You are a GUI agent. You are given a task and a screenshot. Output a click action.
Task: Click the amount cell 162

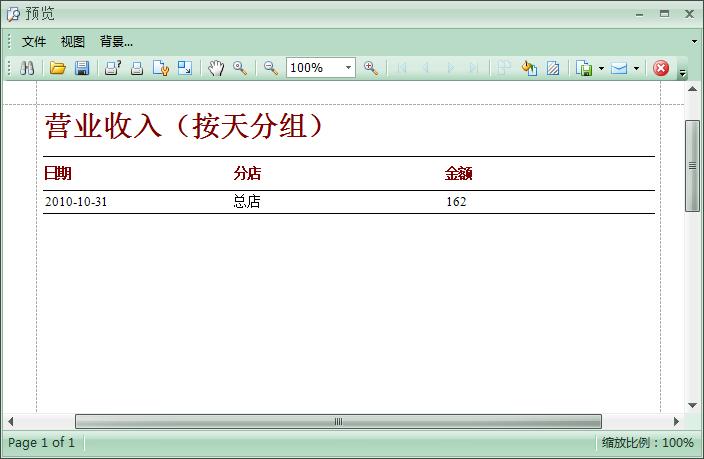click(456, 202)
